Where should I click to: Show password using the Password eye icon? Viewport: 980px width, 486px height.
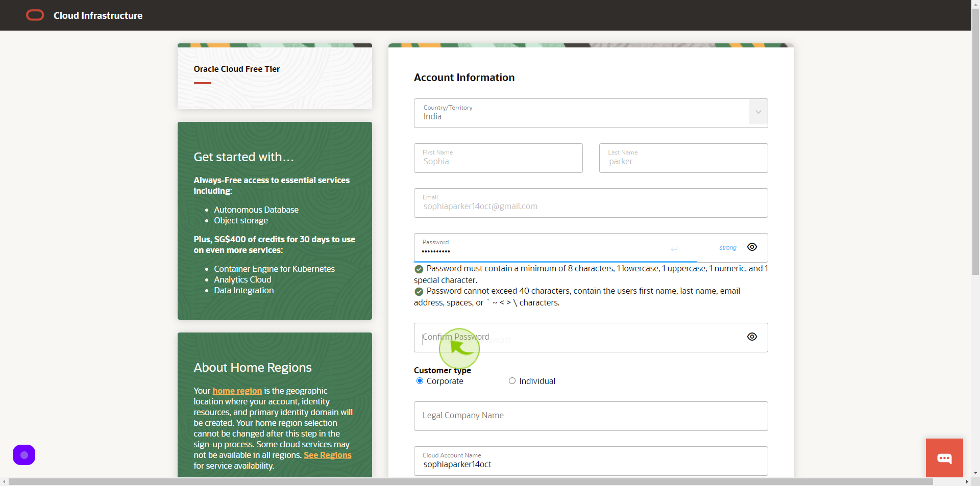[x=752, y=247]
